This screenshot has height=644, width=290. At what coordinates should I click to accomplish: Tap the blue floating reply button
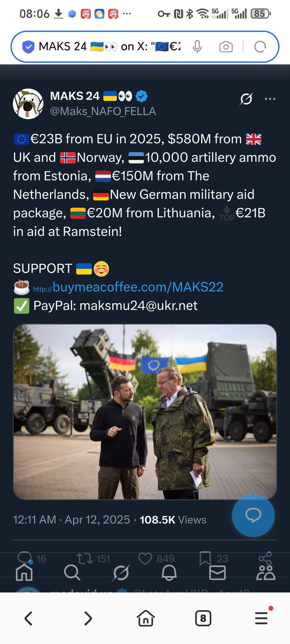click(x=253, y=515)
